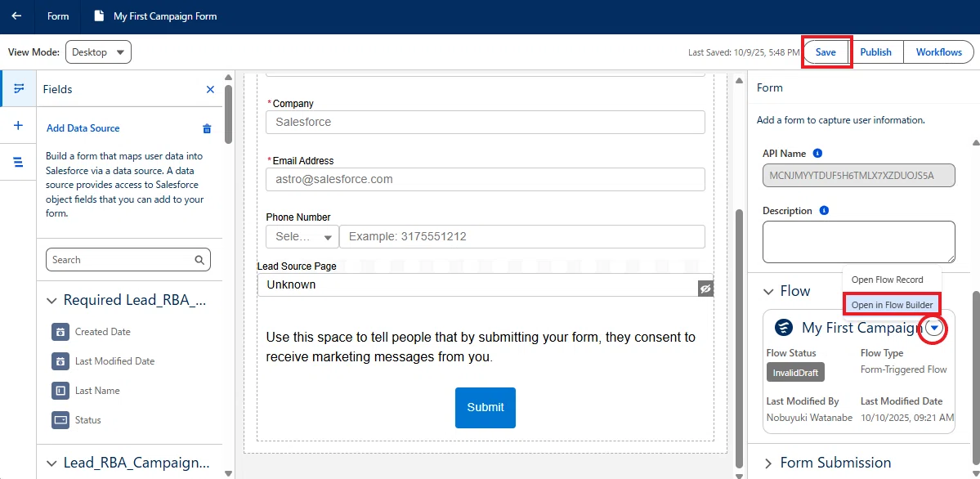This screenshot has width=980, height=479.
Task: Click the Last Name field label
Action: point(97,390)
